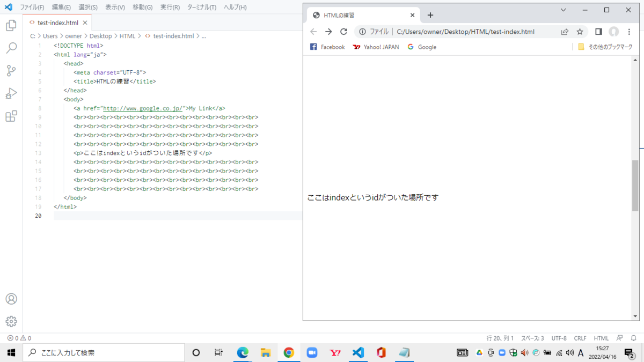Open the Source Control view
The image size is (644, 362).
11,71
